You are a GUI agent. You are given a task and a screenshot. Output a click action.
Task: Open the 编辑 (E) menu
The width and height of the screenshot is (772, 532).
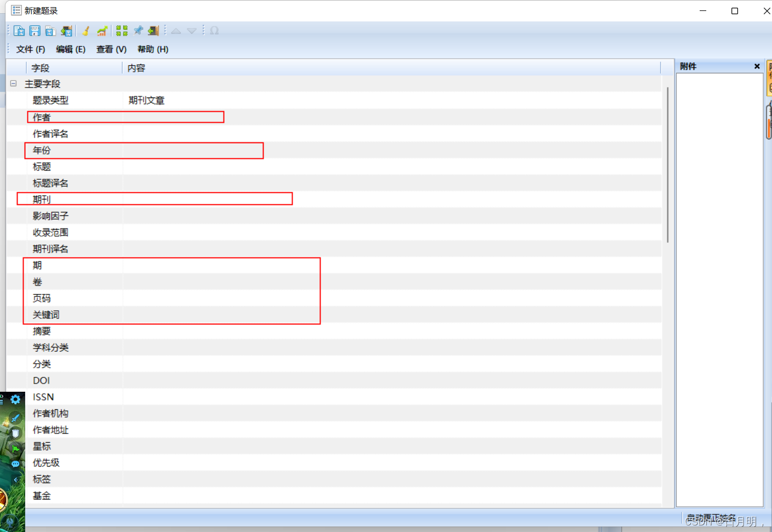click(x=71, y=49)
